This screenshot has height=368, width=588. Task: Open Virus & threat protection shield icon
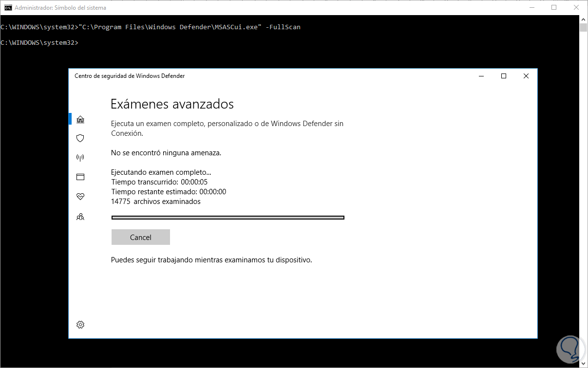point(80,138)
